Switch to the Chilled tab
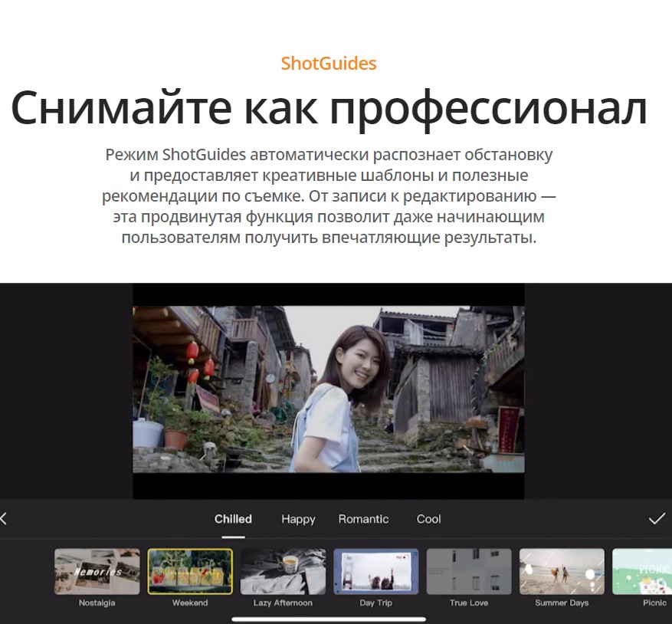The width and height of the screenshot is (672, 624). click(x=233, y=519)
